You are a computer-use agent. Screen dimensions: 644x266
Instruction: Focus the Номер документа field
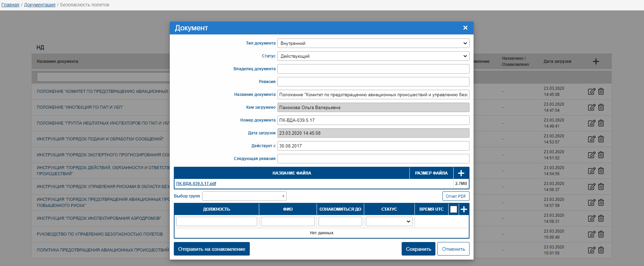tap(373, 120)
